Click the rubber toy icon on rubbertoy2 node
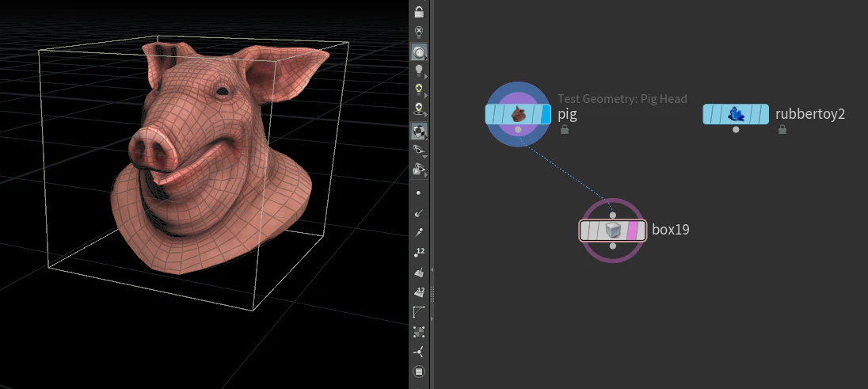 point(736,114)
